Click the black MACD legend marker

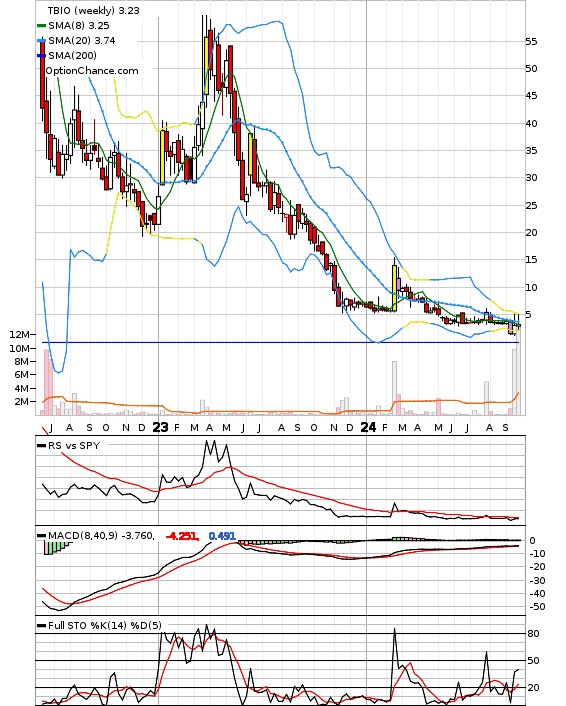pos(41,536)
